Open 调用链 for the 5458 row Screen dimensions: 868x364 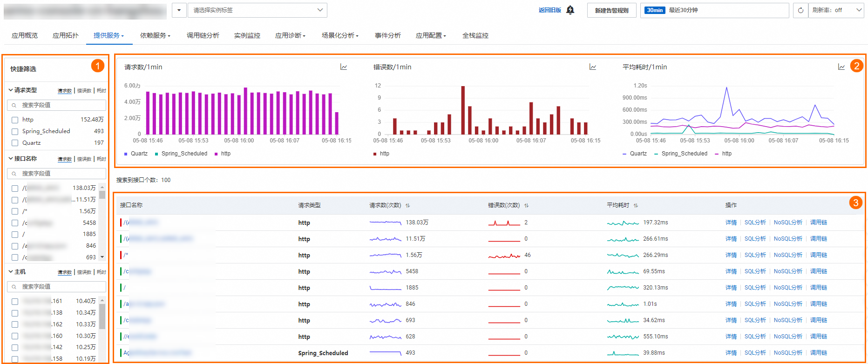pyautogui.click(x=819, y=271)
